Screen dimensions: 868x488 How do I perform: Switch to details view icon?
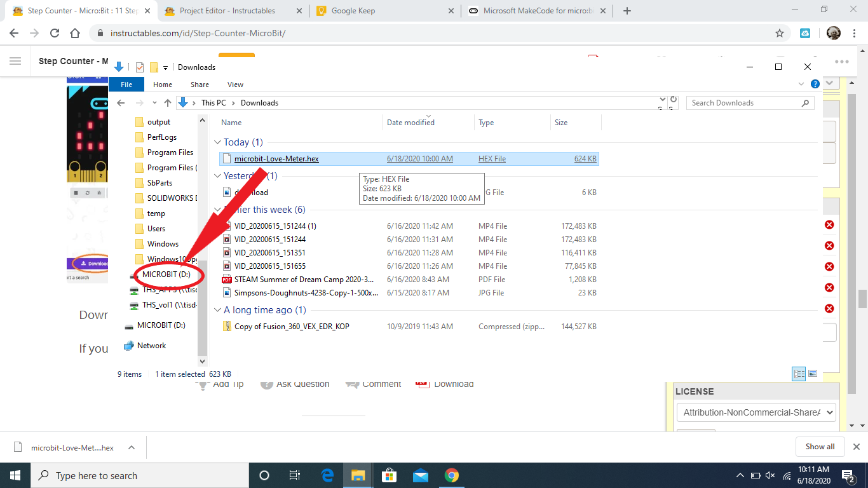799,374
